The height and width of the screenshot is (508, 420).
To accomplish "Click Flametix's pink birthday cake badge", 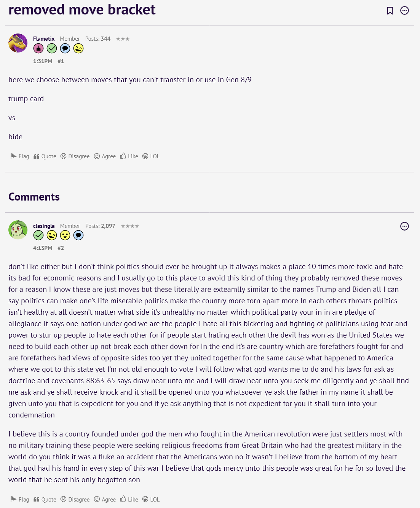I will 38,48.
